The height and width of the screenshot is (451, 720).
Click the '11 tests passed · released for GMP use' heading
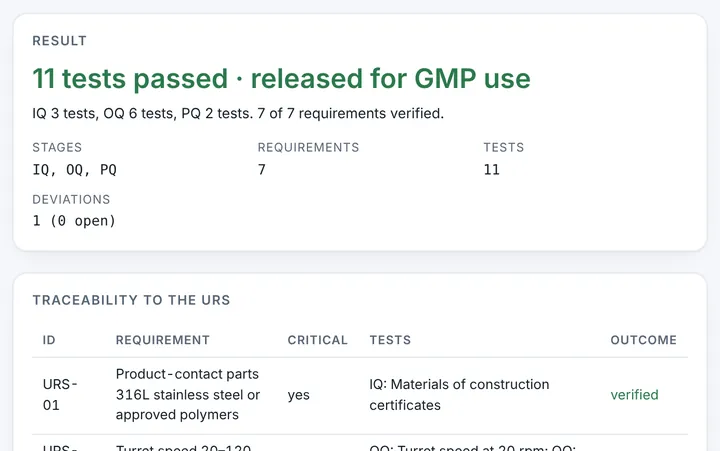(281, 78)
